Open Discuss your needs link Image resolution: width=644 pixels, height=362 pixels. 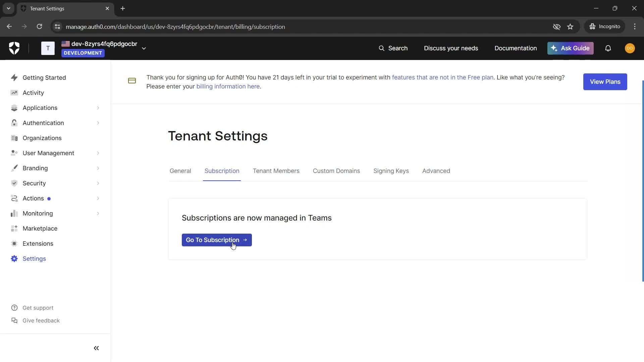point(451,48)
